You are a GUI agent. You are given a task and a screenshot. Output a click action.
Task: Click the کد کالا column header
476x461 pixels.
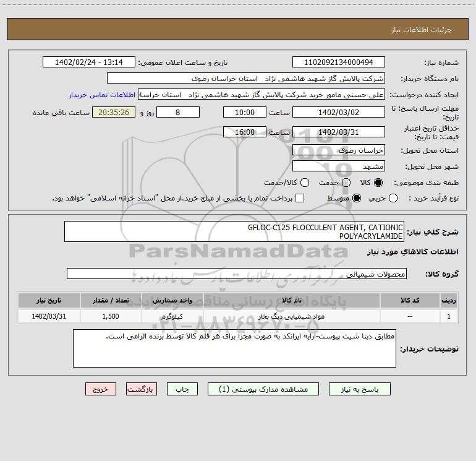click(x=410, y=300)
